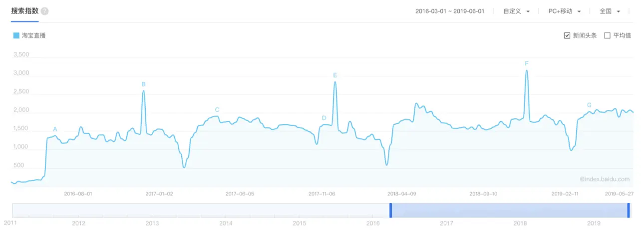Enable the 平均值 checkbox

tap(607, 35)
